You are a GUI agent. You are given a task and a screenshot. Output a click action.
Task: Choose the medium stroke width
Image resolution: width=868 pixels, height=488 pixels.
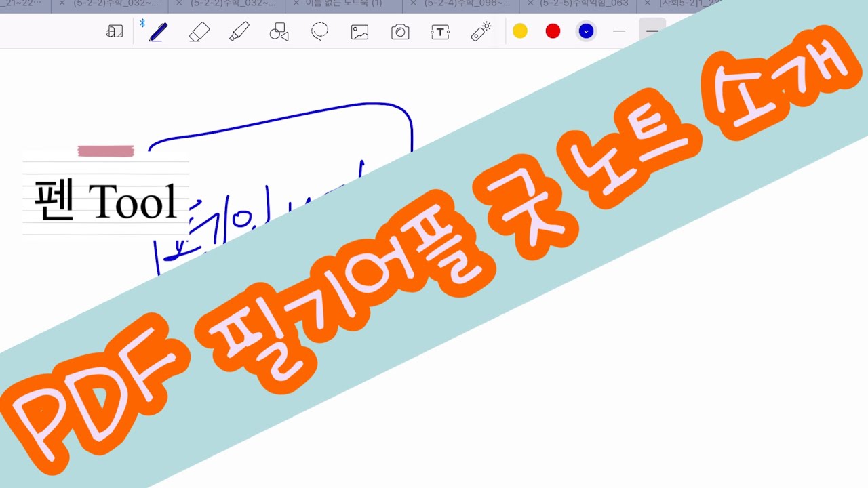[x=652, y=31]
